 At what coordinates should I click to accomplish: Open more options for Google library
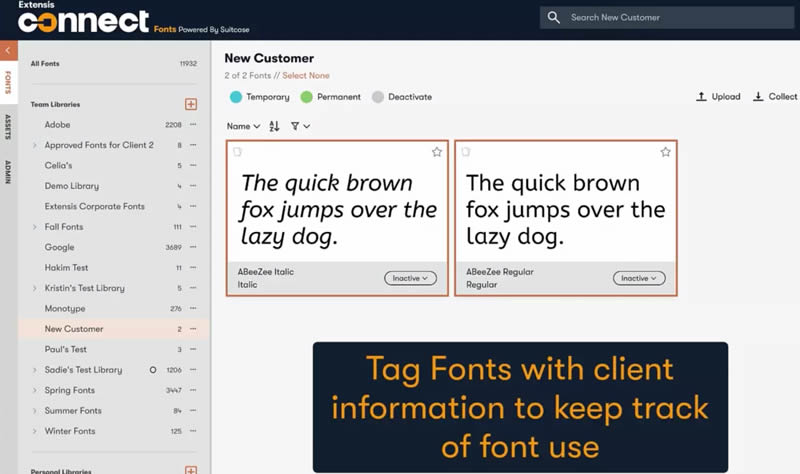193,247
